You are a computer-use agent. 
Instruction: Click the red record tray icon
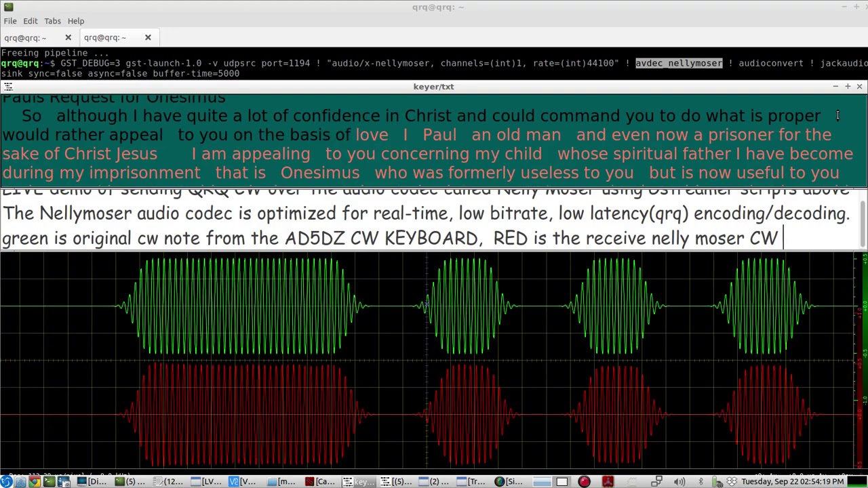(x=584, y=481)
